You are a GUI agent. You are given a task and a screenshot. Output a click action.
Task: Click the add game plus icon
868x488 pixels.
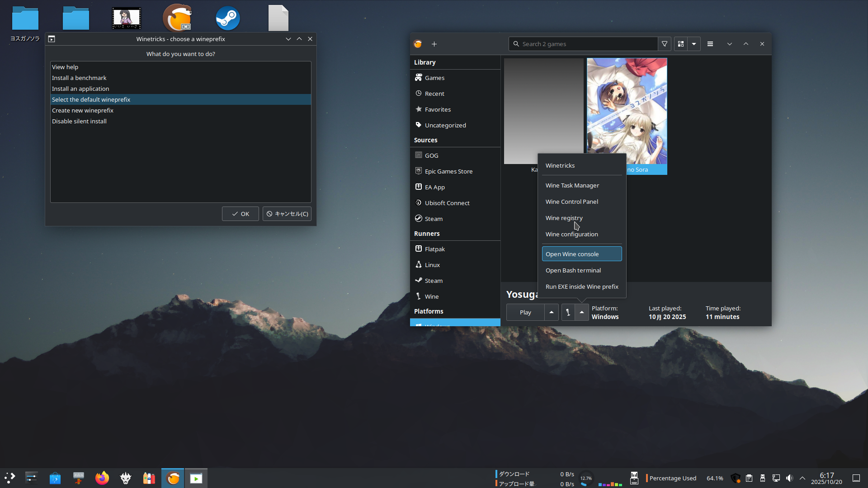pos(434,44)
